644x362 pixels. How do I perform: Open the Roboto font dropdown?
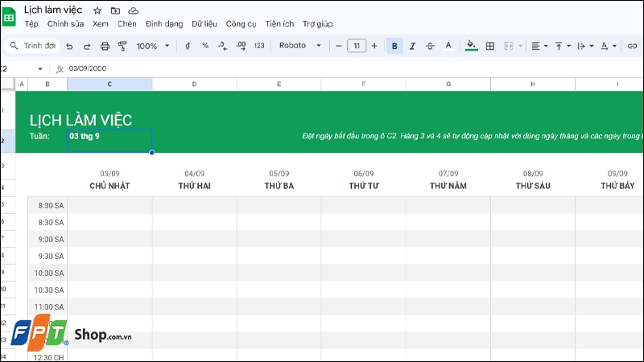[299, 46]
